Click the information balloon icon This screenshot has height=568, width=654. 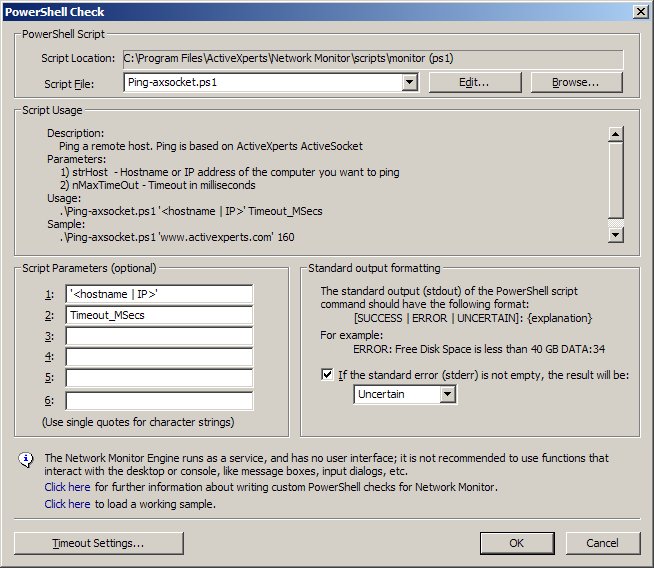pyautogui.click(x=26, y=460)
